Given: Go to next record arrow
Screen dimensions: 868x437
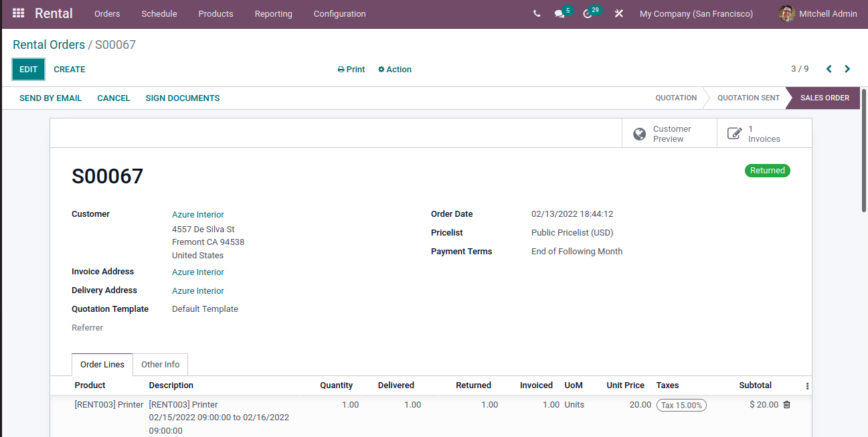Looking at the screenshot, I should pyautogui.click(x=847, y=69).
